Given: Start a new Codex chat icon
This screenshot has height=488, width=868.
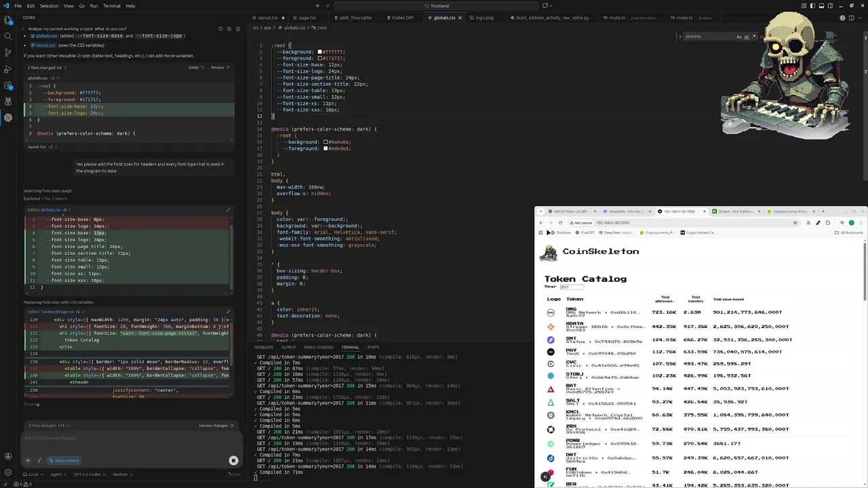Looking at the screenshot, I should 237,29.
